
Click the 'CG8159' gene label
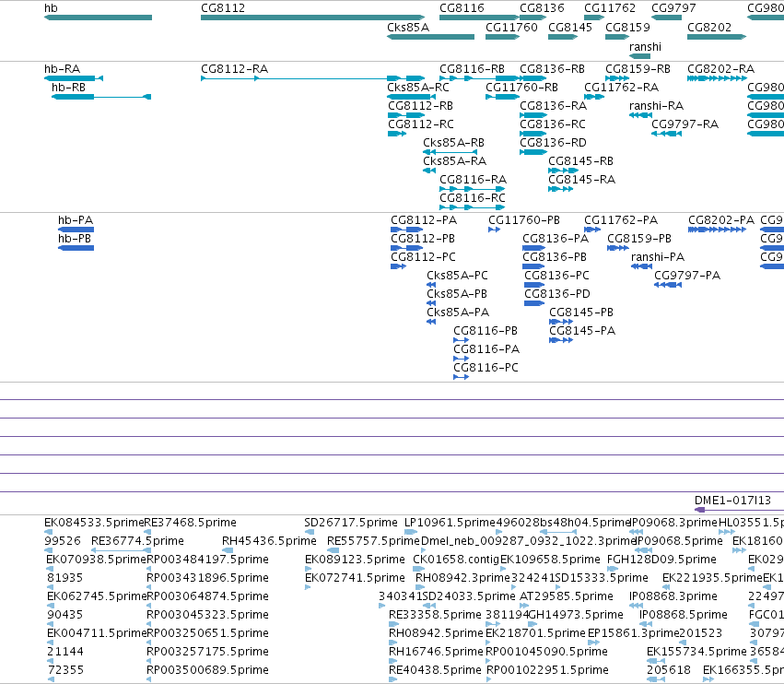(628, 28)
